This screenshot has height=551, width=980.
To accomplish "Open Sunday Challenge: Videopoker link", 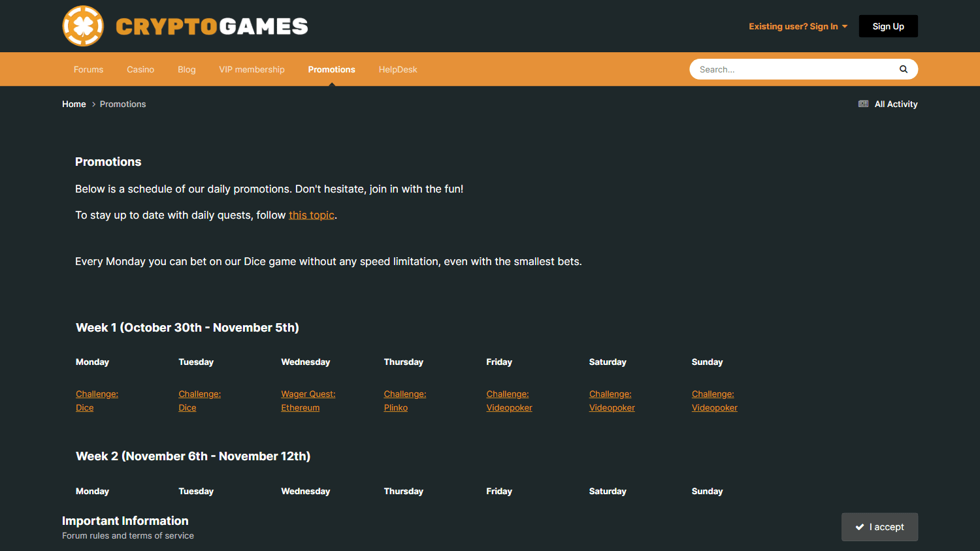I will (x=714, y=401).
